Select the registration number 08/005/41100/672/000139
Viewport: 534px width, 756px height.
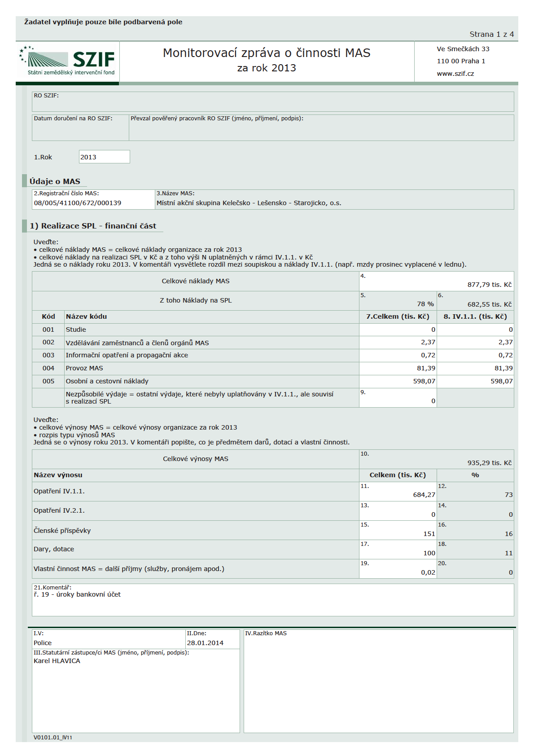click(78, 203)
